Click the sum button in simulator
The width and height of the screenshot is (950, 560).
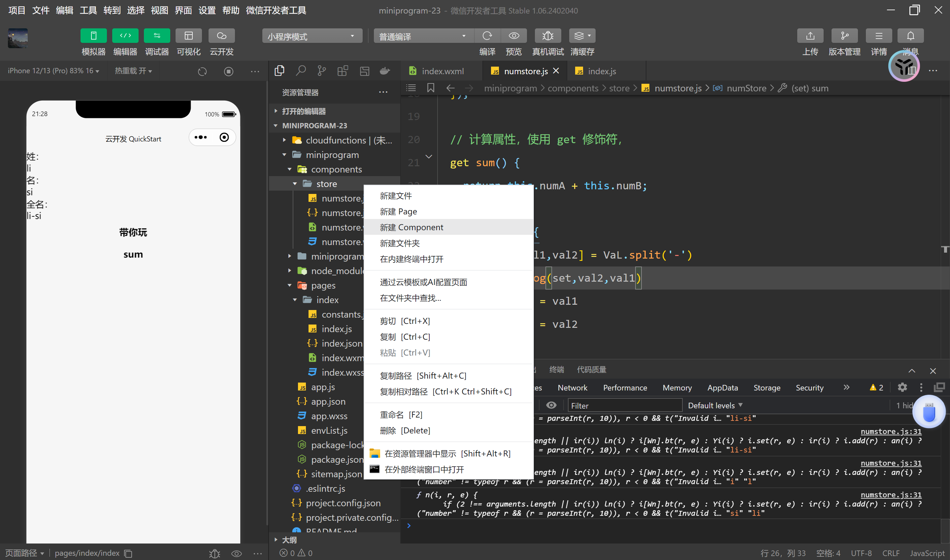[133, 254]
